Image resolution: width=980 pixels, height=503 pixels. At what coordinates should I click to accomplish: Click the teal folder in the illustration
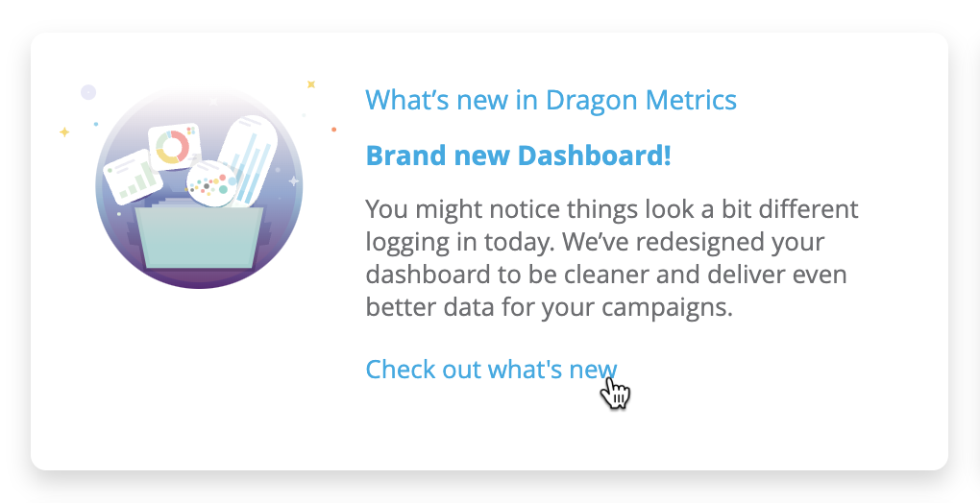tap(199, 238)
